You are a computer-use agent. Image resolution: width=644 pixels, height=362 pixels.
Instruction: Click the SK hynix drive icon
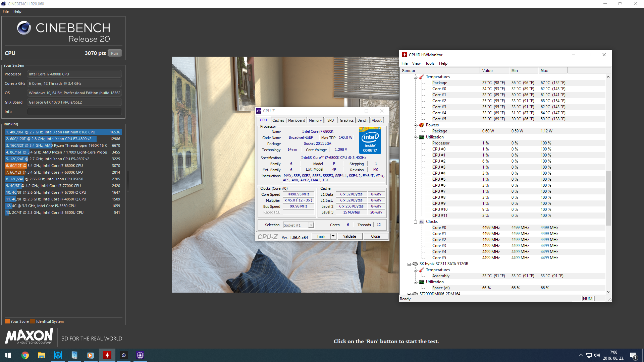pyautogui.click(x=415, y=264)
